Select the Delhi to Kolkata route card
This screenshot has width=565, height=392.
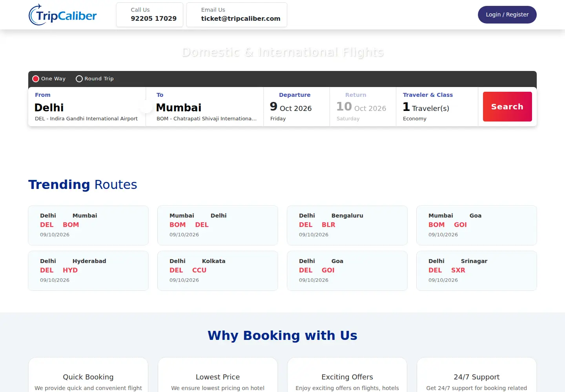(x=218, y=271)
